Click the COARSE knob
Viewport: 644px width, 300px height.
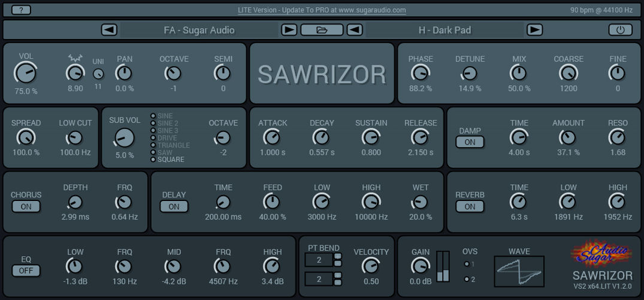[569, 73]
